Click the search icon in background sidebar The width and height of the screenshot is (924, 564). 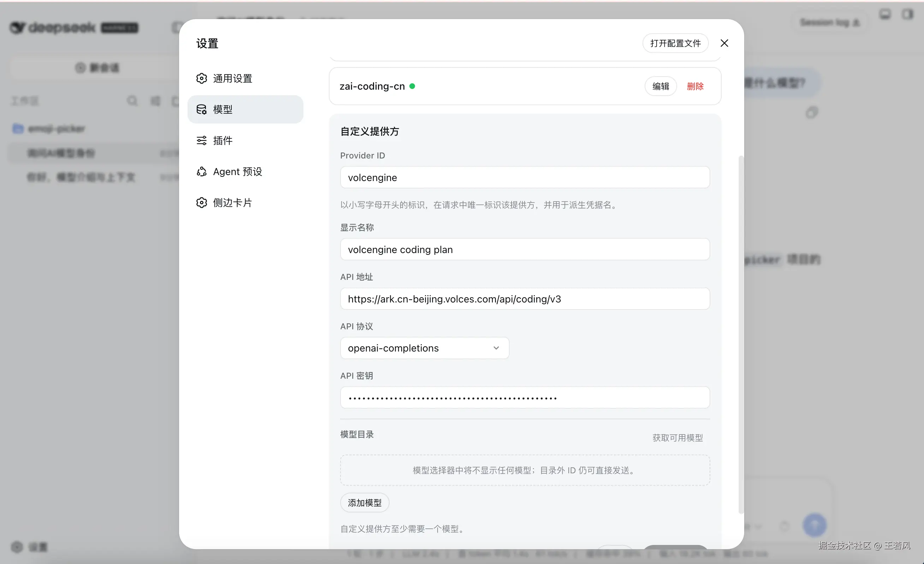[x=132, y=101]
